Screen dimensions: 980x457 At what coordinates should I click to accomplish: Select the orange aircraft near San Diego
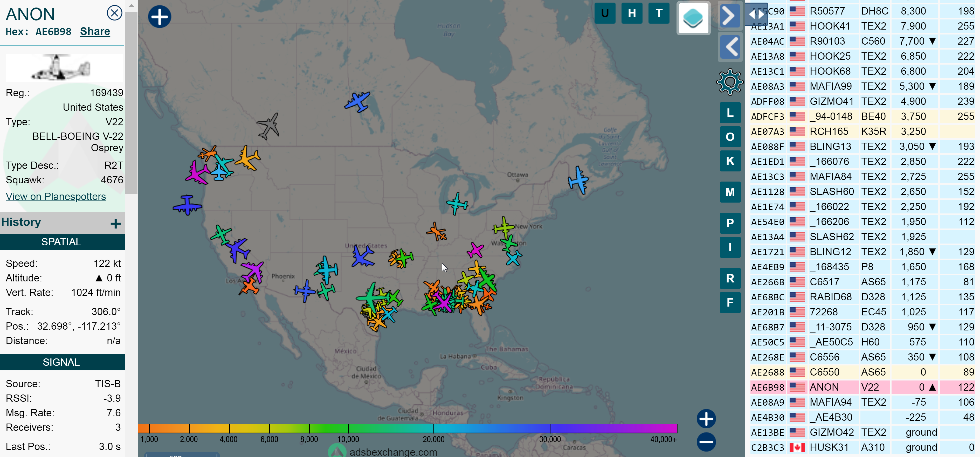click(249, 286)
